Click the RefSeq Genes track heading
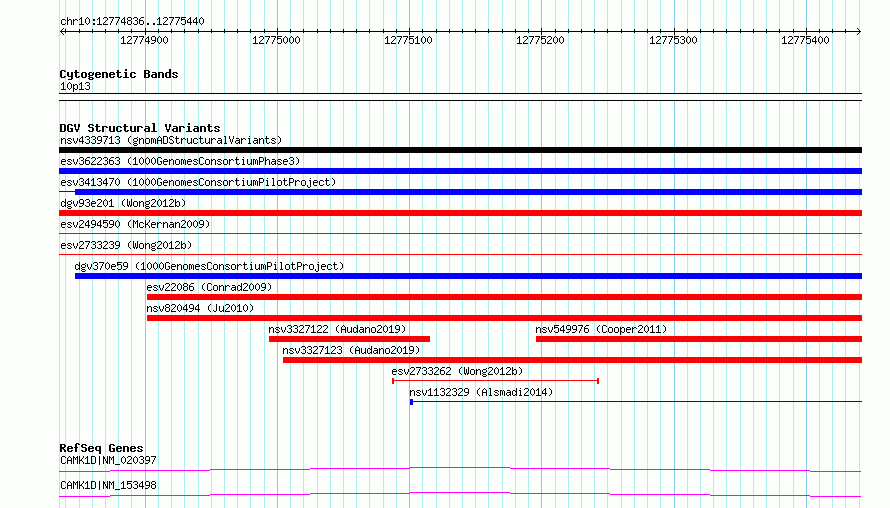Screen dimensions: 890x508 coord(101,448)
